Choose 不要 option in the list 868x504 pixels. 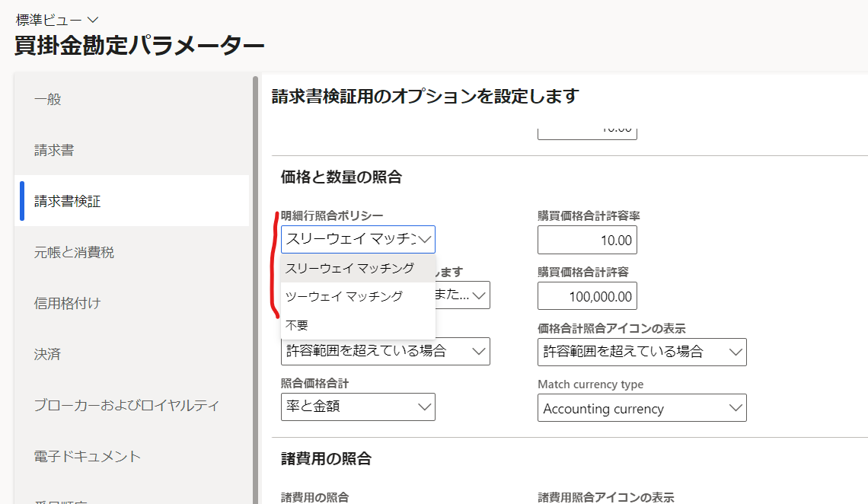pyautogui.click(x=358, y=325)
